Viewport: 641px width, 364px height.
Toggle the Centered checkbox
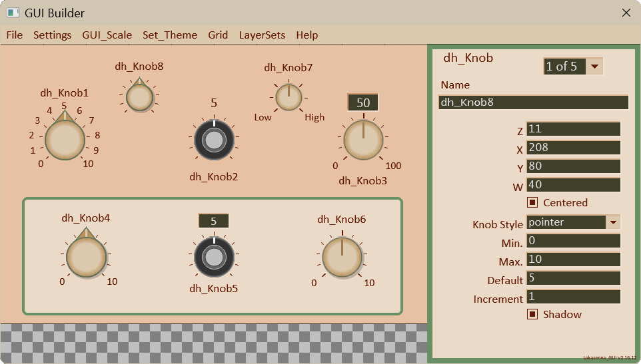[x=532, y=202]
